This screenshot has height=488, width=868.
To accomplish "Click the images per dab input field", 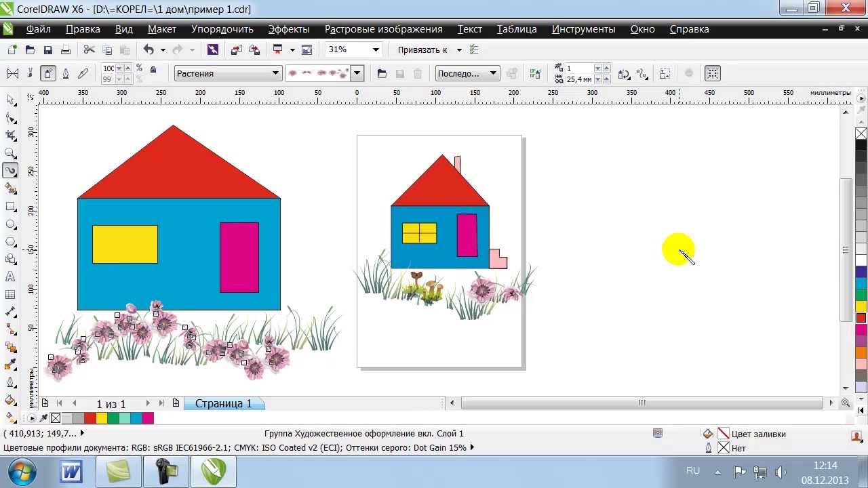I will 580,68.
